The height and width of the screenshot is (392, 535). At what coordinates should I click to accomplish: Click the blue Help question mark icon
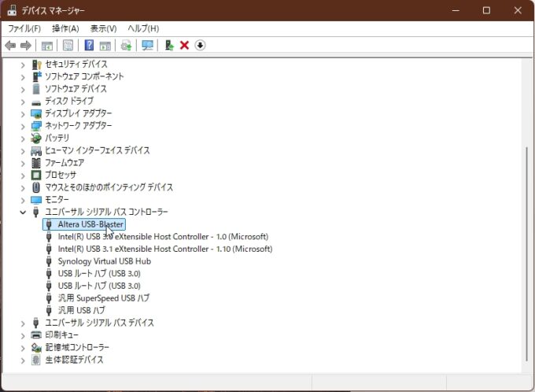click(x=89, y=45)
